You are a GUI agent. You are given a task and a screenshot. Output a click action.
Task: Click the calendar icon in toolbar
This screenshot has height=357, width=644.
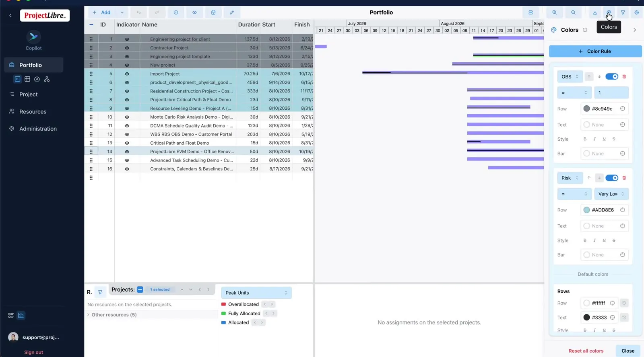pyautogui.click(x=213, y=12)
